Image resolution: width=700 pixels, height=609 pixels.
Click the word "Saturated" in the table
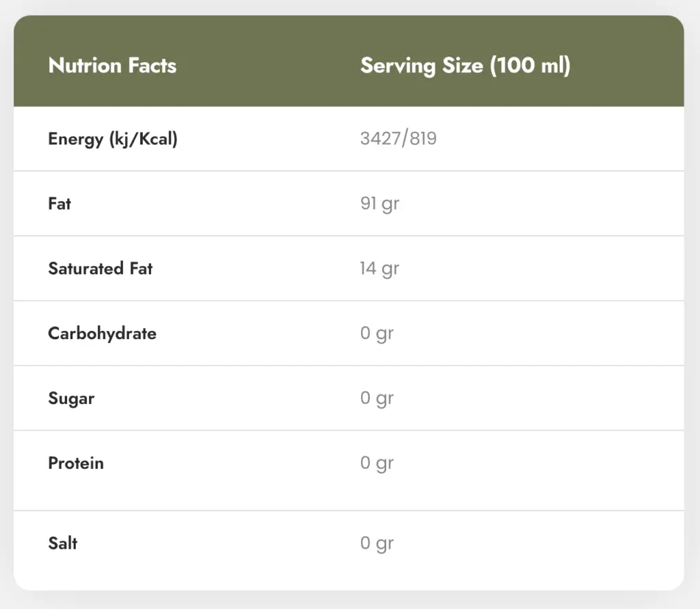(86, 269)
